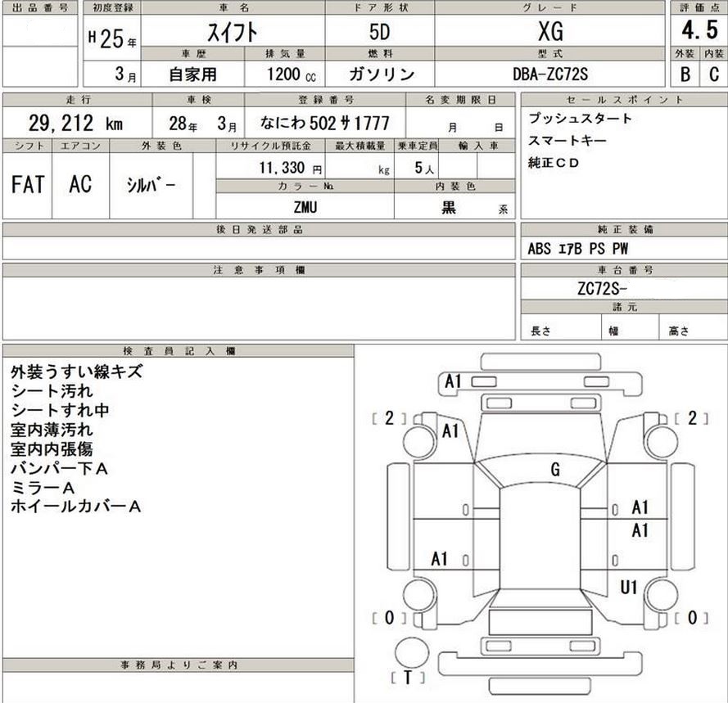Click the upper A1 mark on right side
This screenshot has height=703, width=728.
[x=640, y=507]
